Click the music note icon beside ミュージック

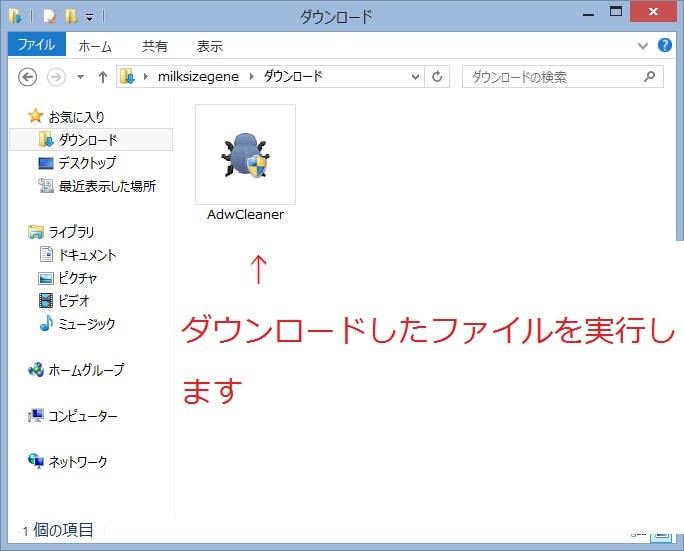46,323
